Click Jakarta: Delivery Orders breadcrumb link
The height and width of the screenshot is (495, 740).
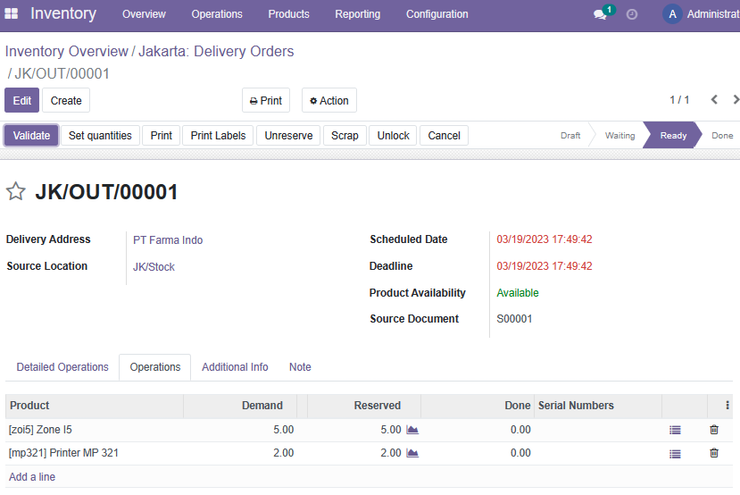click(x=216, y=51)
